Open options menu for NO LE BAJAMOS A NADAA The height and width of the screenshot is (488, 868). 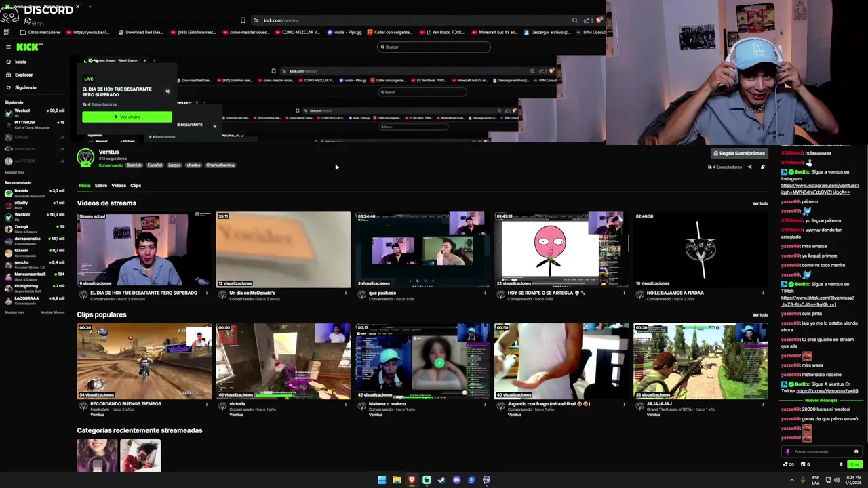763,293
